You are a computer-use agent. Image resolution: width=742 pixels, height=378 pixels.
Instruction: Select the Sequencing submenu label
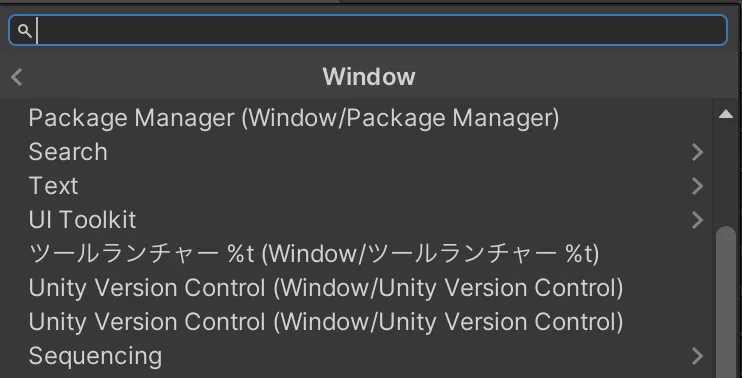[x=95, y=356]
